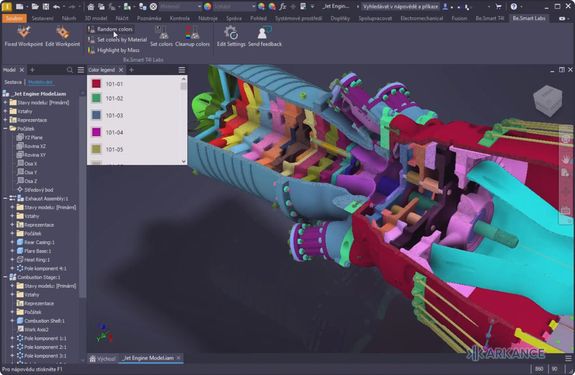Activate Highlight by Mass command
This screenshot has width=575, height=375.
click(114, 50)
